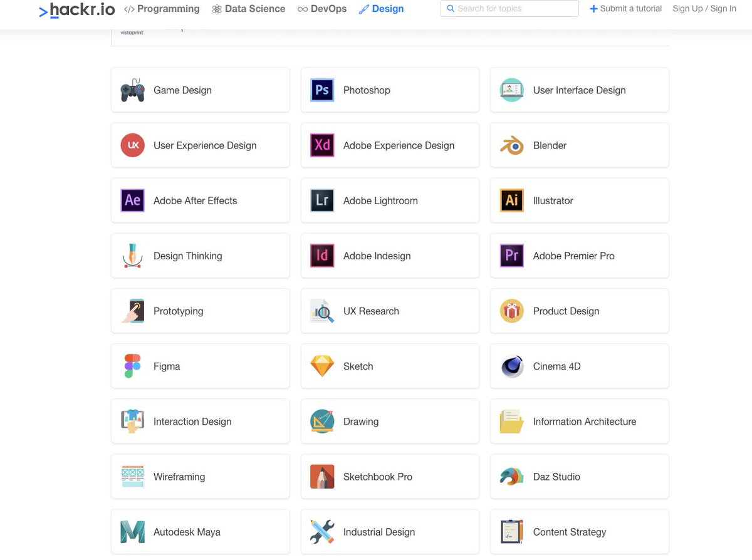Open the Design menu
Viewport: 752px width, 560px height.
click(x=381, y=9)
